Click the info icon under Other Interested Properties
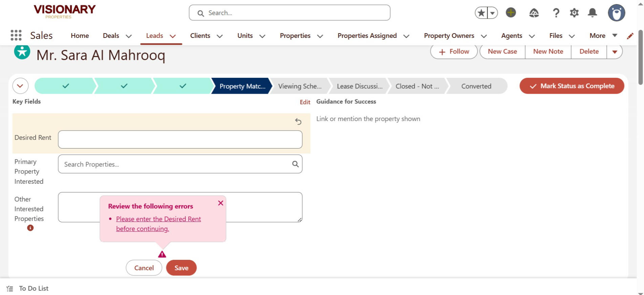Image resolution: width=644 pixels, height=295 pixels. coord(30,228)
